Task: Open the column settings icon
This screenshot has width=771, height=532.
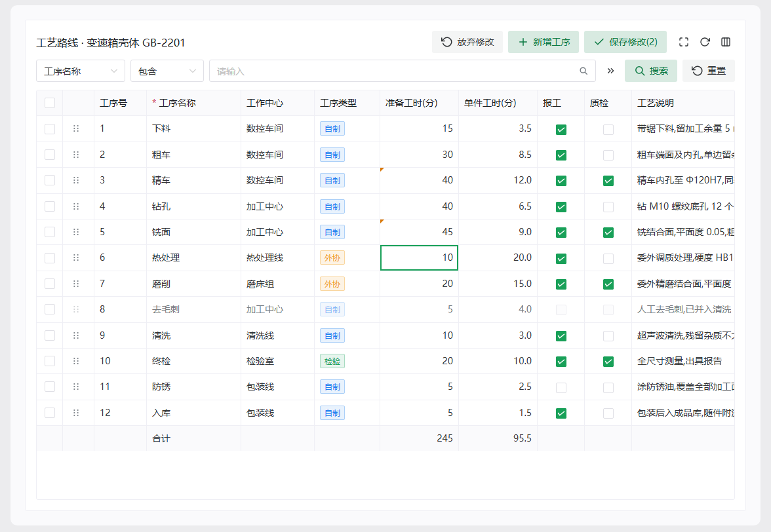Action: tap(725, 42)
